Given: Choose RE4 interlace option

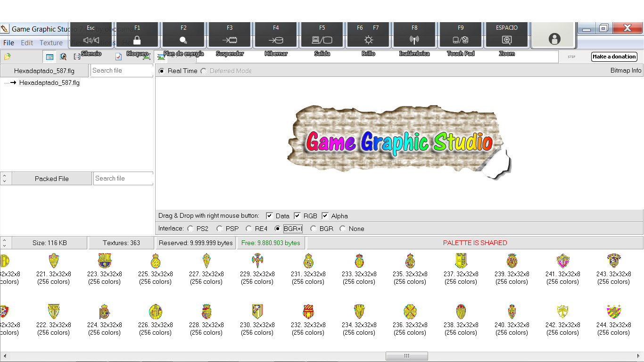Looking at the screenshot, I should coord(249,229).
